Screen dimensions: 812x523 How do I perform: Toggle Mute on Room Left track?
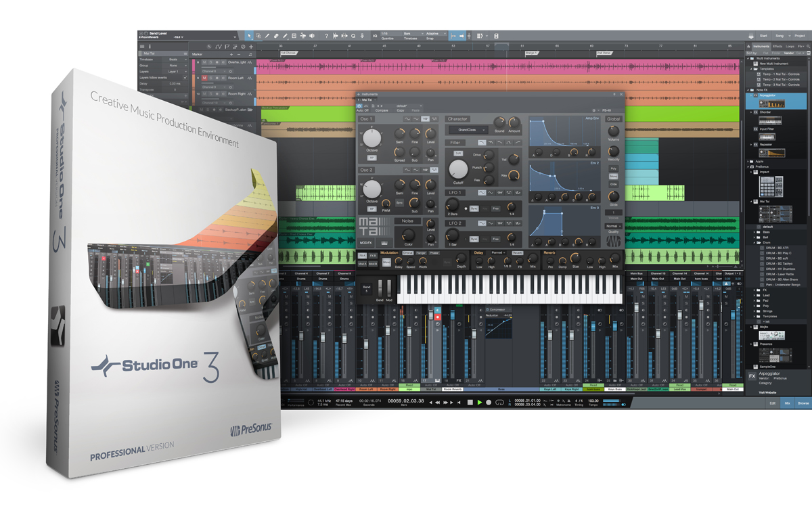point(204,78)
